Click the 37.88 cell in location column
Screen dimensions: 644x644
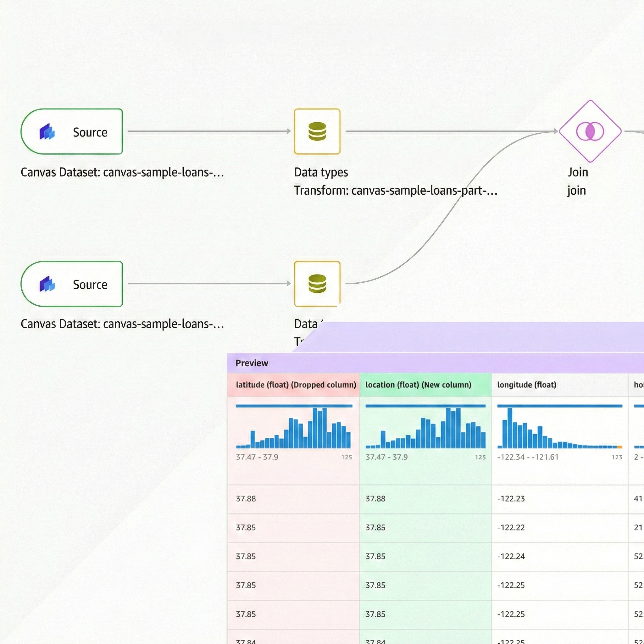[426, 499]
